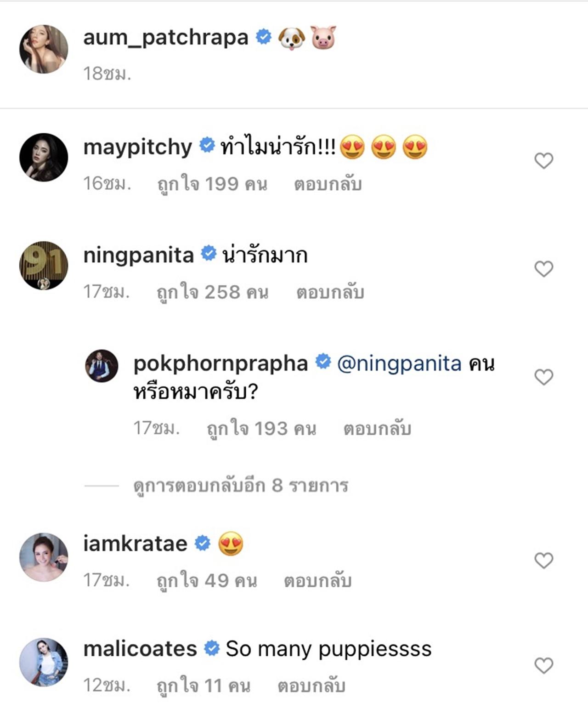Like the "So many puppiessss" comment
This screenshot has height=726, width=588.
[x=543, y=665]
